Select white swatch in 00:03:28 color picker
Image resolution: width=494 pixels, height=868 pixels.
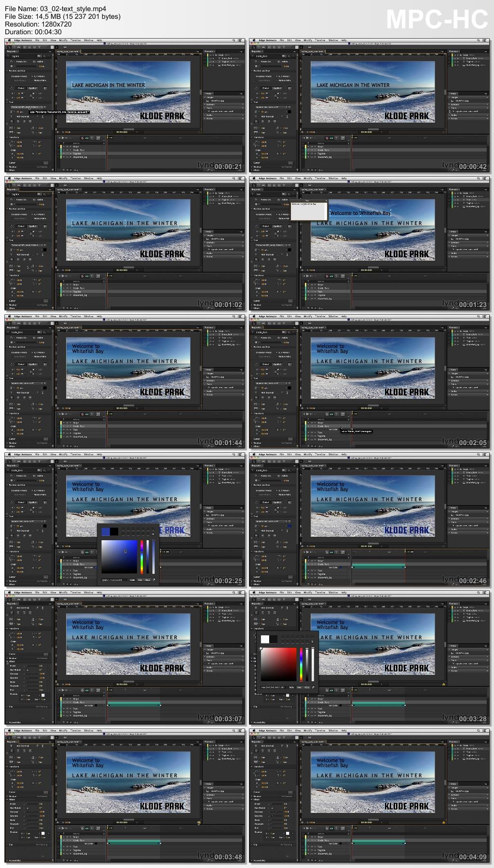(x=265, y=639)
